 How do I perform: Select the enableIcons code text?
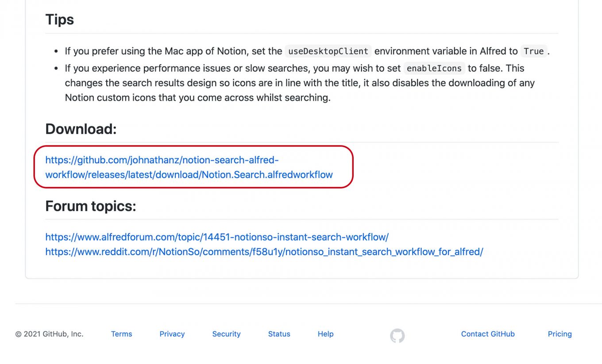coord(434,68)
